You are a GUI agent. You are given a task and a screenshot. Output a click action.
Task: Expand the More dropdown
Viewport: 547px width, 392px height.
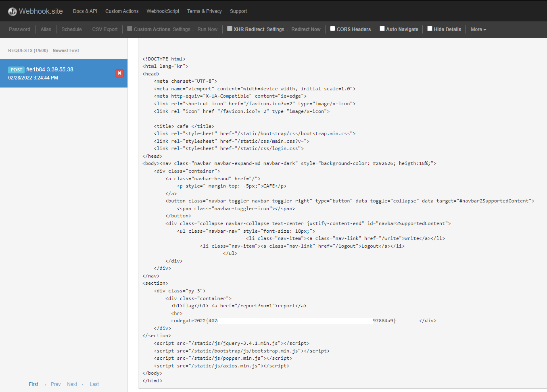[x=478, y=29]
